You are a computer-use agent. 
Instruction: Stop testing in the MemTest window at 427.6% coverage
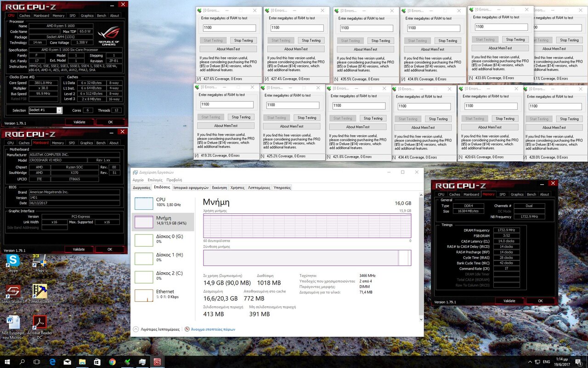244,40
